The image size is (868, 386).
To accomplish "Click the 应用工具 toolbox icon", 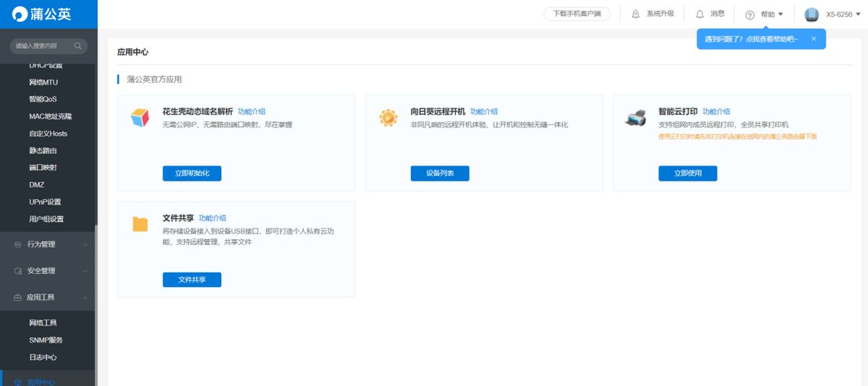I will (18, 297).
